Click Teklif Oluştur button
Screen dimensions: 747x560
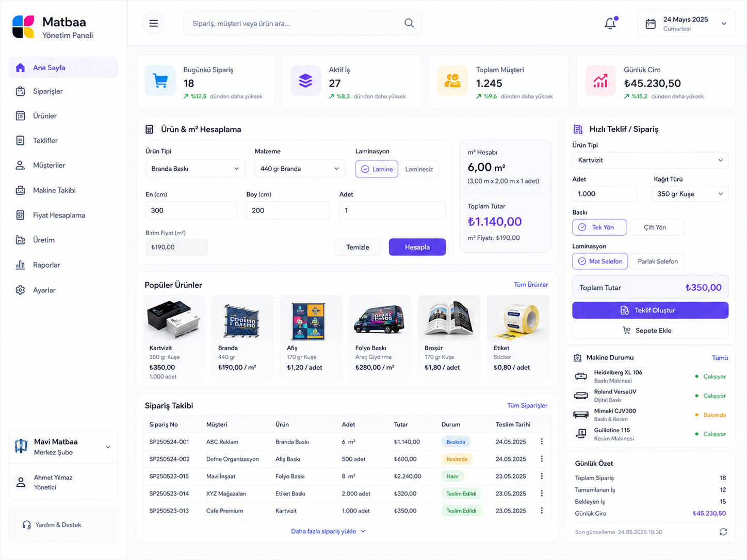(x=650, y=310)
